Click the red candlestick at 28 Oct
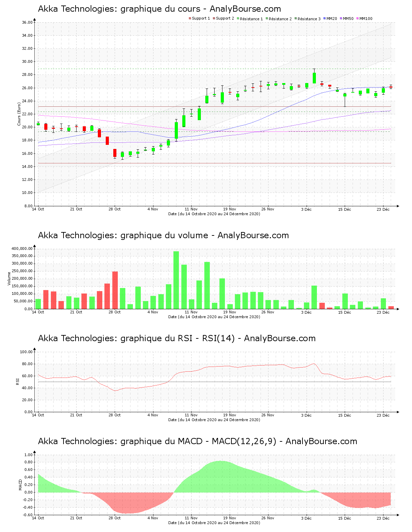The width and height of the screenshot is (412, 532). coord(115,153)
